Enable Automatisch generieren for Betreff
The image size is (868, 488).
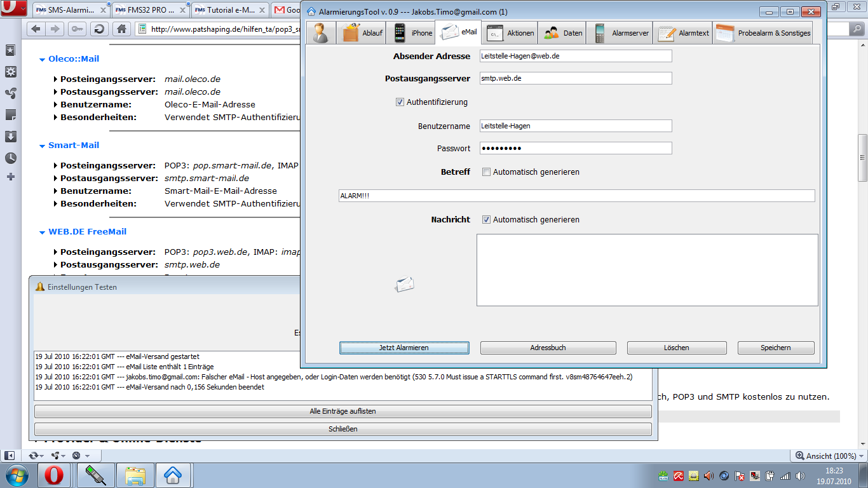coord(487,172)
